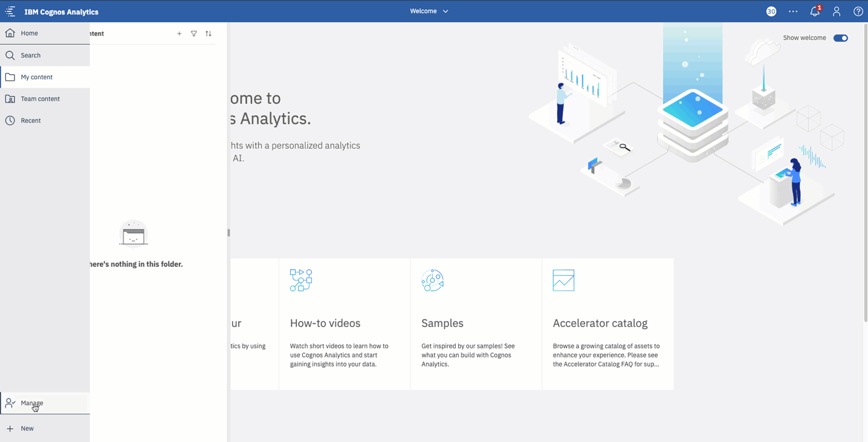
Task: Open the filter funnel icon
Action: [194, 34]
